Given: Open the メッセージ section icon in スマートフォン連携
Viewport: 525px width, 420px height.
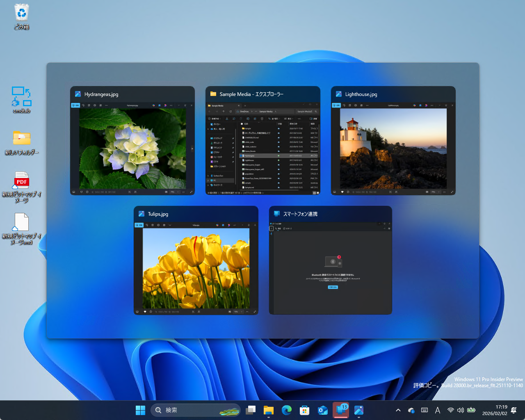Looking at the screenshot, I should tap(284, 229).
